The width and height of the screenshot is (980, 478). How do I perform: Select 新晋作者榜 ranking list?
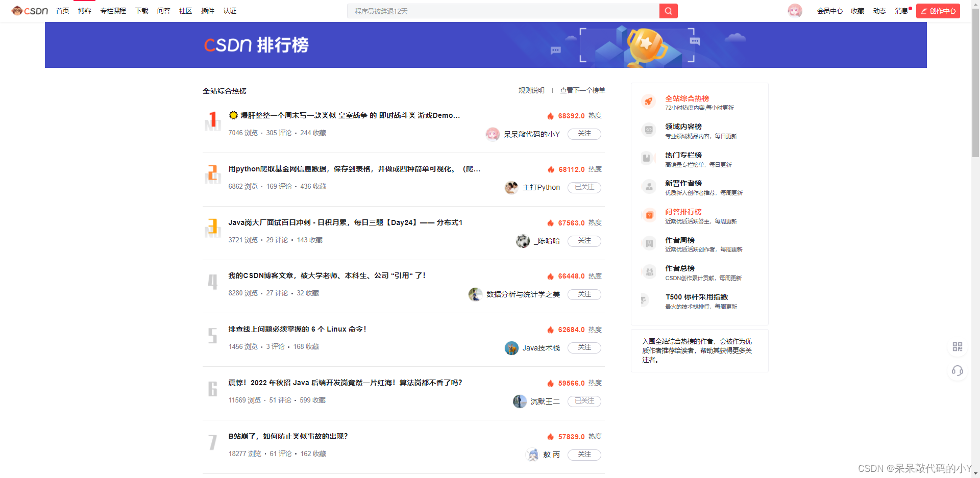pyautogui.click(x=683, y=183)
